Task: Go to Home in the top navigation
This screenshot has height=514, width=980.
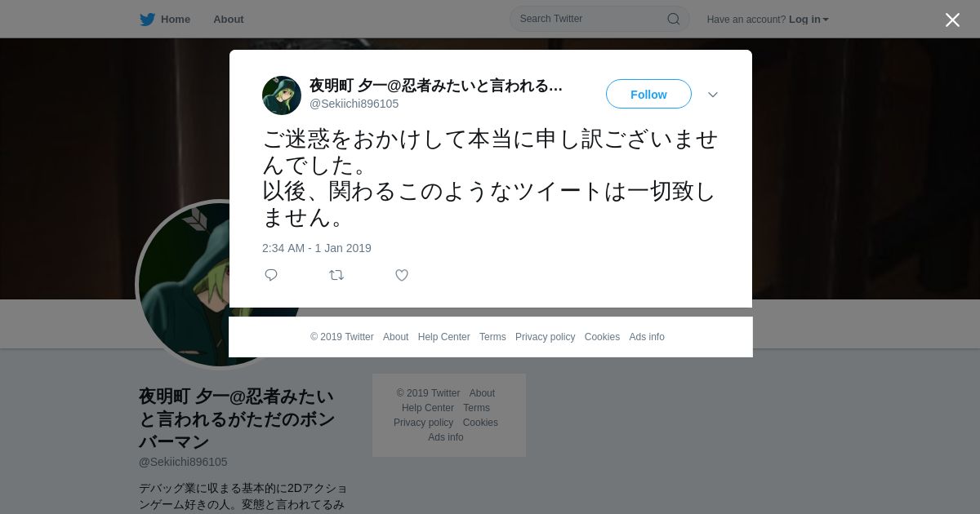Action: click(176, 20)
